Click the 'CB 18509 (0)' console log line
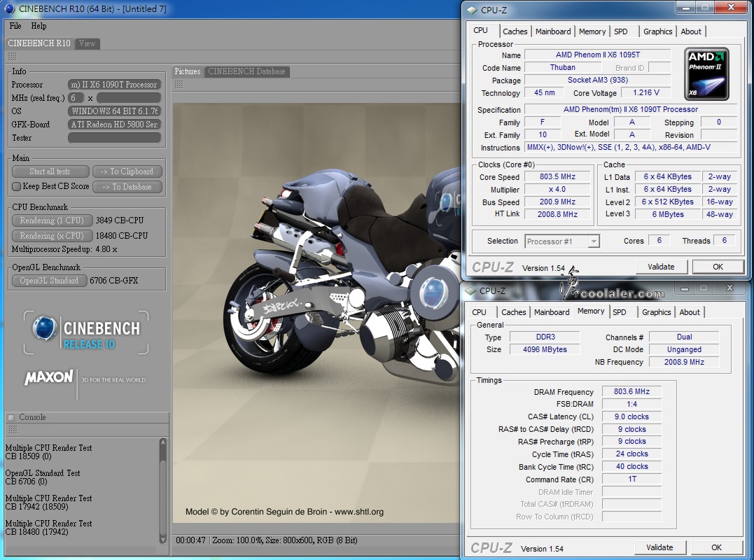Image resolution: width=754 pixels, height=560 pixels. coord(29,456)
